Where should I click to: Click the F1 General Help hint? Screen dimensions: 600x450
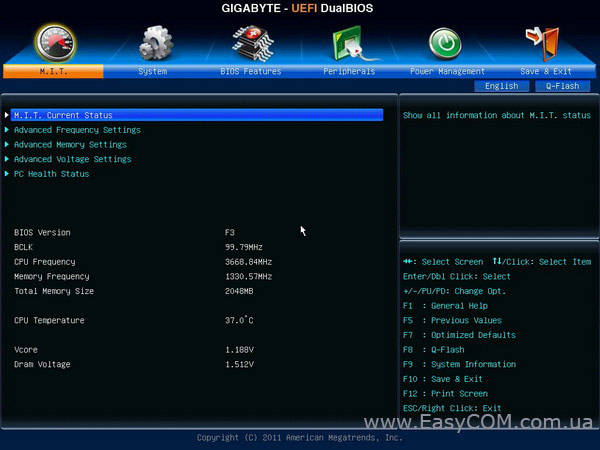pyautogui.click(x=445, y=306)
